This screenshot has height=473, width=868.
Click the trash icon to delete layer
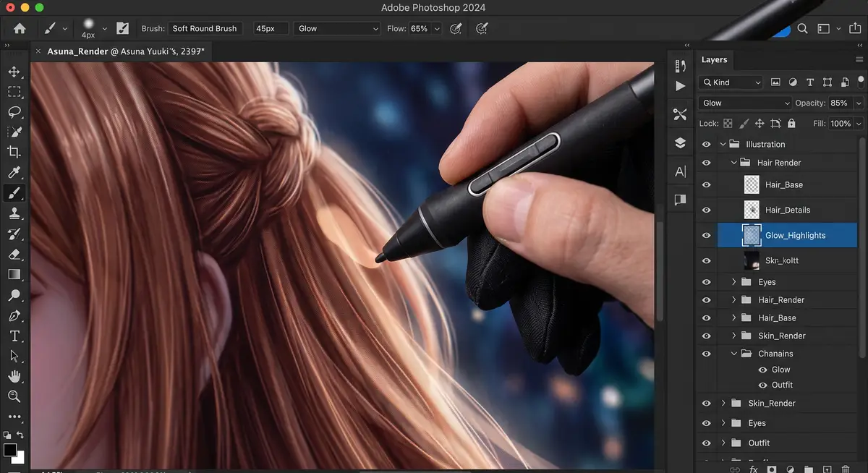tap(846, 469)
